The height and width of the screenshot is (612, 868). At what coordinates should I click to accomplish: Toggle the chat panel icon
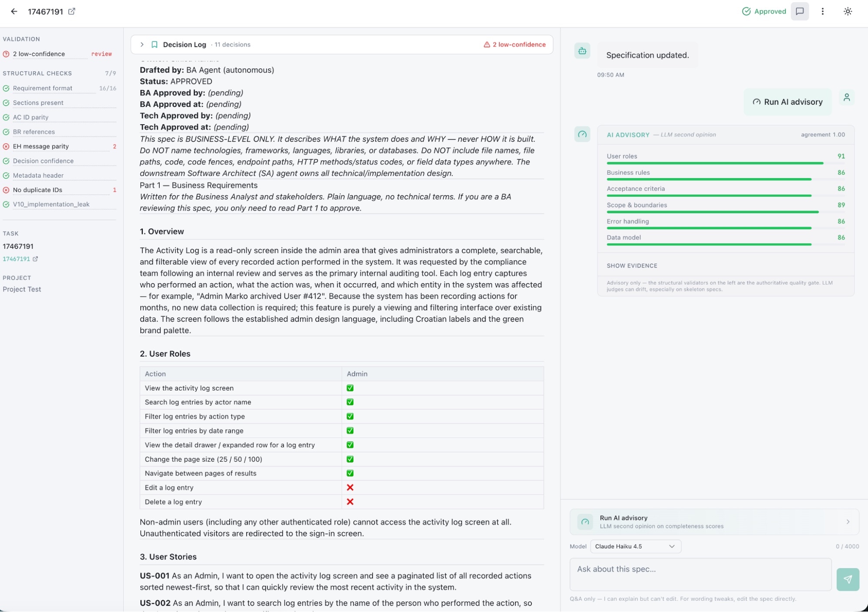(x=799, y=12)
